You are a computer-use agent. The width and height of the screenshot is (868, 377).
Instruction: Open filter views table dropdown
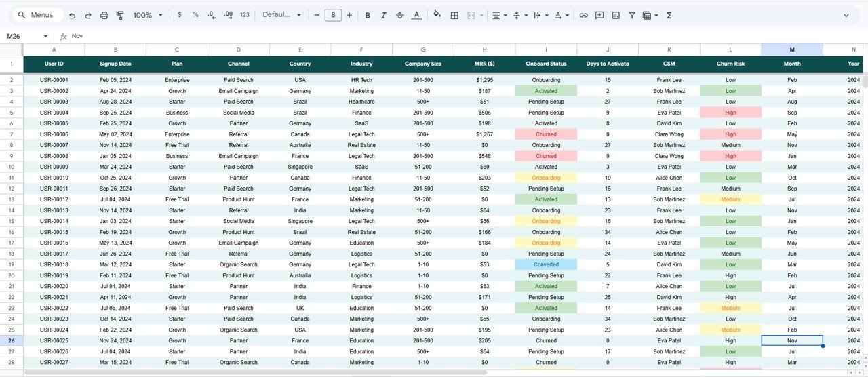click(650, 15)
